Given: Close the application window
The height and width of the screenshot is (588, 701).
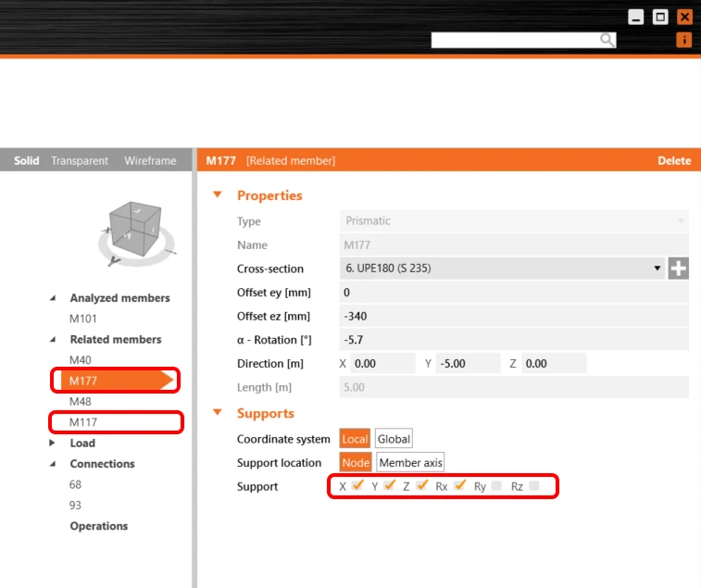Looking at the screenshot, I should (684, 17).
